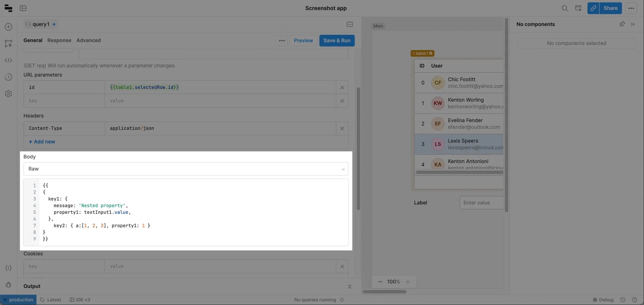Remove the empty cookie row
Image resolution: width=644 pixels, height=305 pixels.
coord(342,266)
